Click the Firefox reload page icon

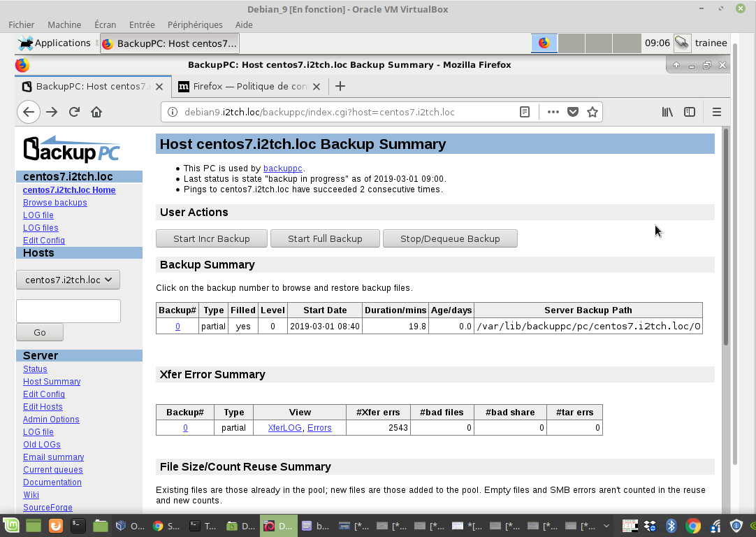[x=74, y=112]
